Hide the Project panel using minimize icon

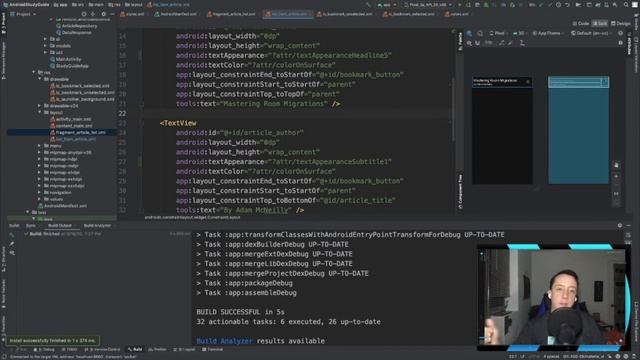(x=112, y=14)
